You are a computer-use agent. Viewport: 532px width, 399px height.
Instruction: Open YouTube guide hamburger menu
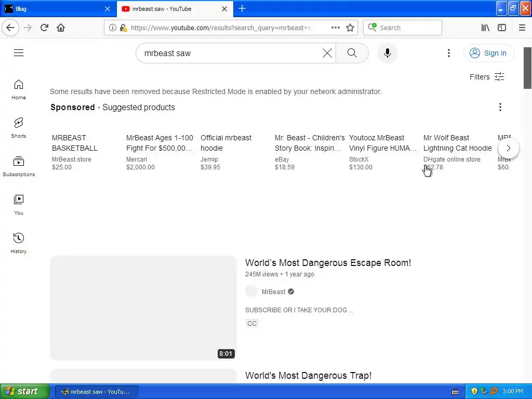click(19, 53)
